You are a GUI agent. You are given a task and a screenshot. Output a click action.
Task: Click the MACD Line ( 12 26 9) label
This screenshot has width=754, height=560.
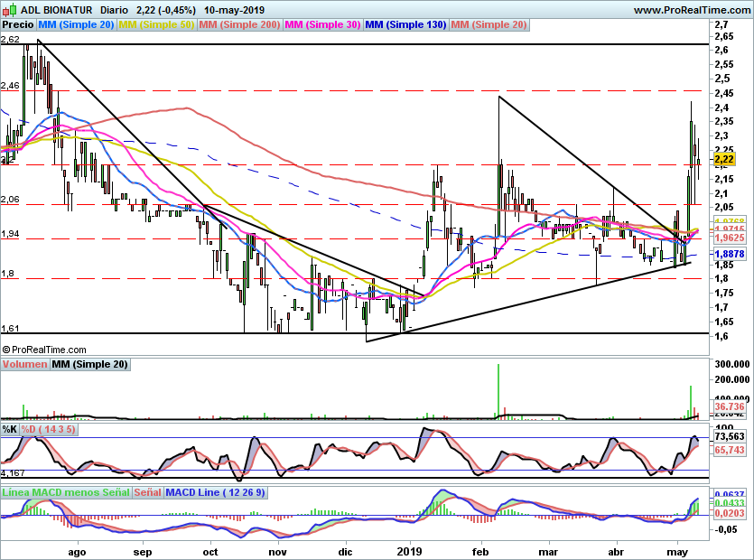tap(215, 492)
